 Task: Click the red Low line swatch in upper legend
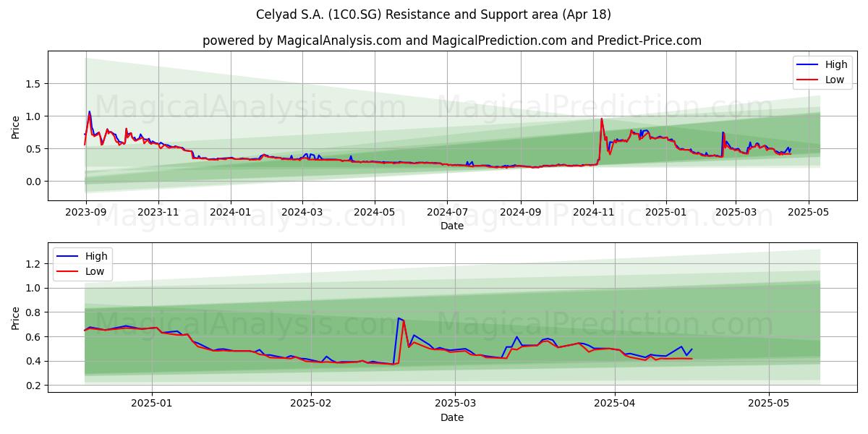[x=808, y=80]
